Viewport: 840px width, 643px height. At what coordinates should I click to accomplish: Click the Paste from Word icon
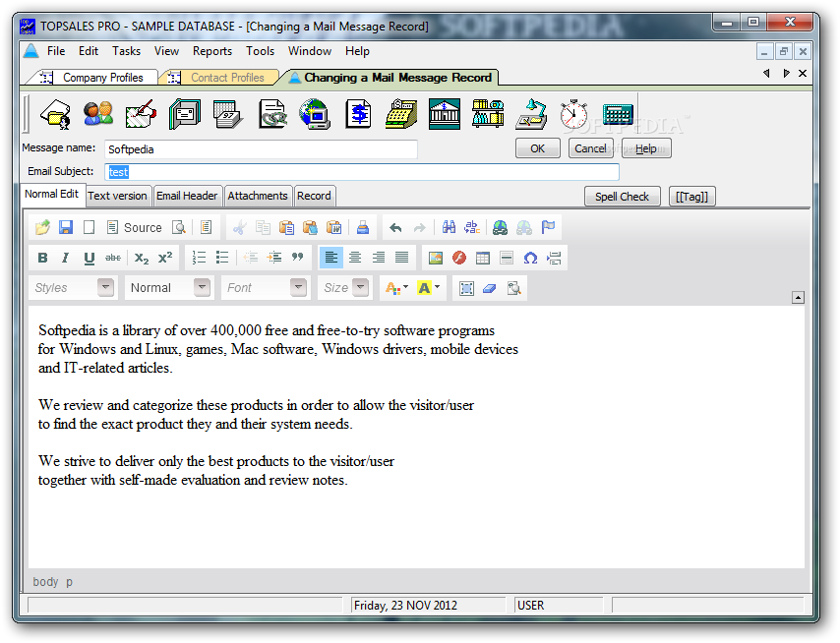pos(333,227)
